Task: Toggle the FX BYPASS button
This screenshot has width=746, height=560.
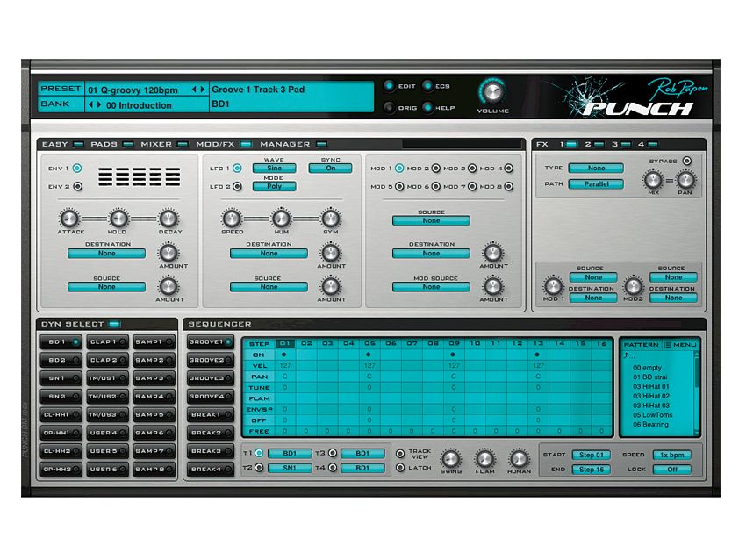Action: (687, 162)
